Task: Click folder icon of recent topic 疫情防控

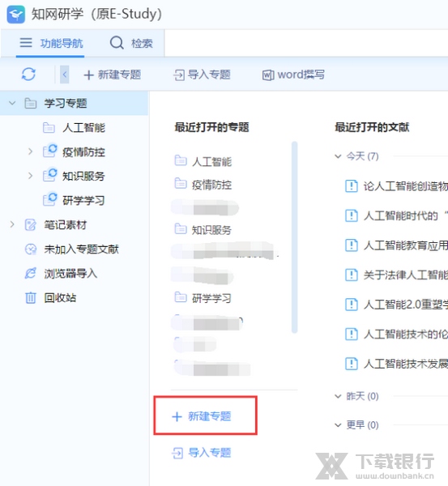Action: click(181, 184)
